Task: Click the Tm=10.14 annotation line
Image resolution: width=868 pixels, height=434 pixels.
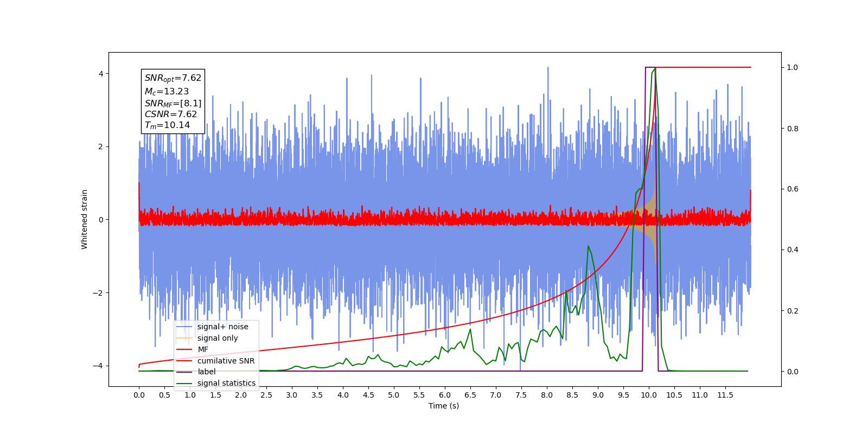Action: [167, 125]
